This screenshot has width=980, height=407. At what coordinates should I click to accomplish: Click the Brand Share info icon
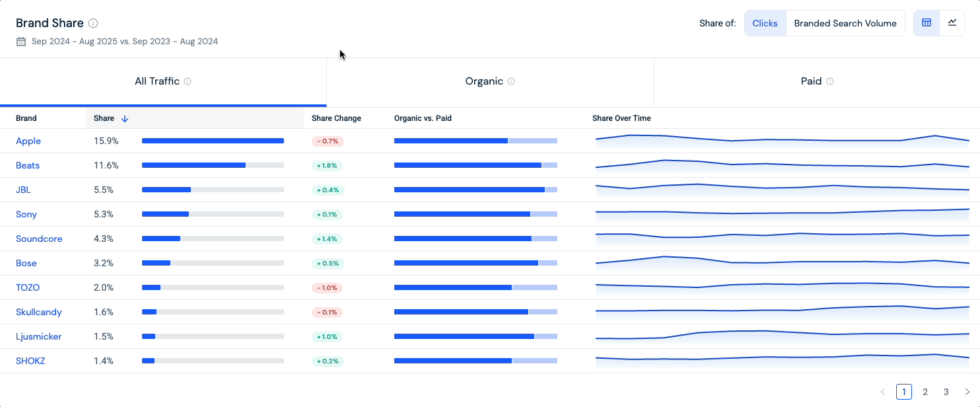[93, 23]
